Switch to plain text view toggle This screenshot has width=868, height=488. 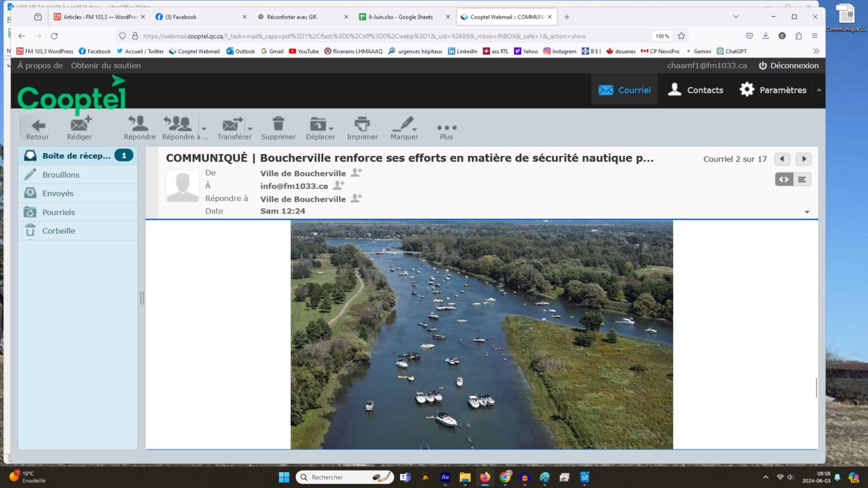coord(802,180)
